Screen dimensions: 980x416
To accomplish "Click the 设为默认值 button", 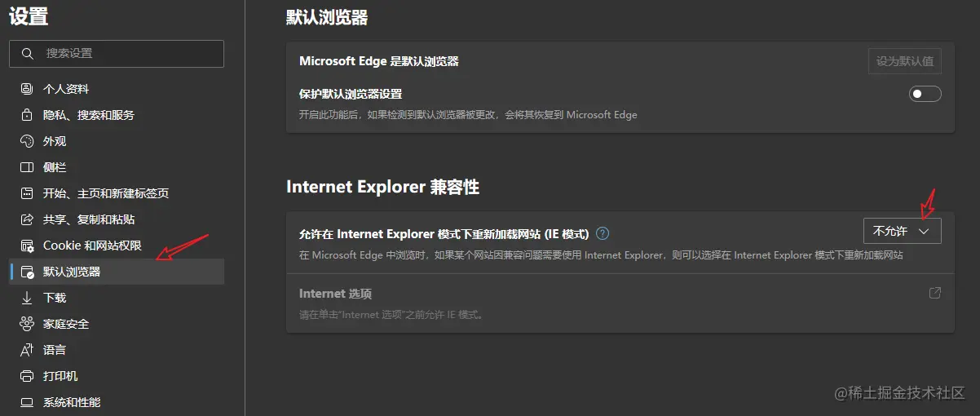I will click(905, 61).
